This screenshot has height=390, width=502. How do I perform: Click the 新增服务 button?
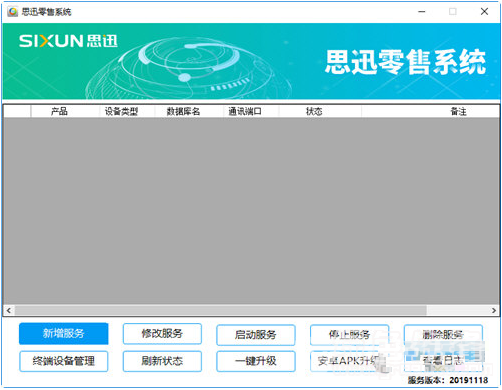click(64, 333)
